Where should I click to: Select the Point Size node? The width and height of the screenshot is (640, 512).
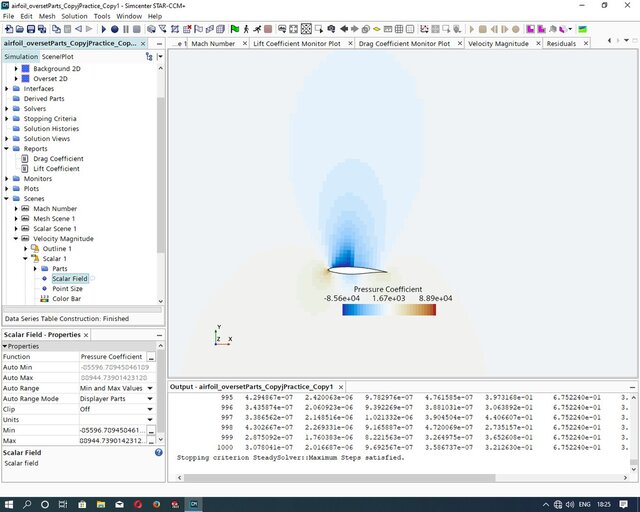tap(67, 289)
